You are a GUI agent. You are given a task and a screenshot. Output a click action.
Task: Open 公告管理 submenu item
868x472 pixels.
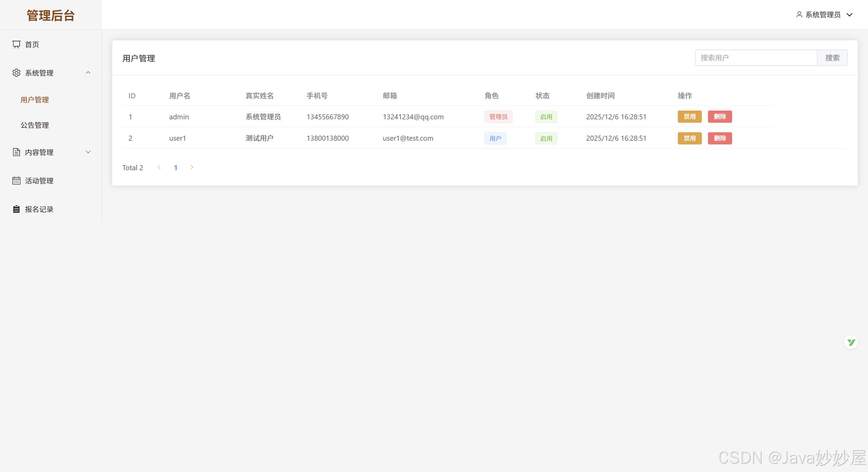(35, 125)
